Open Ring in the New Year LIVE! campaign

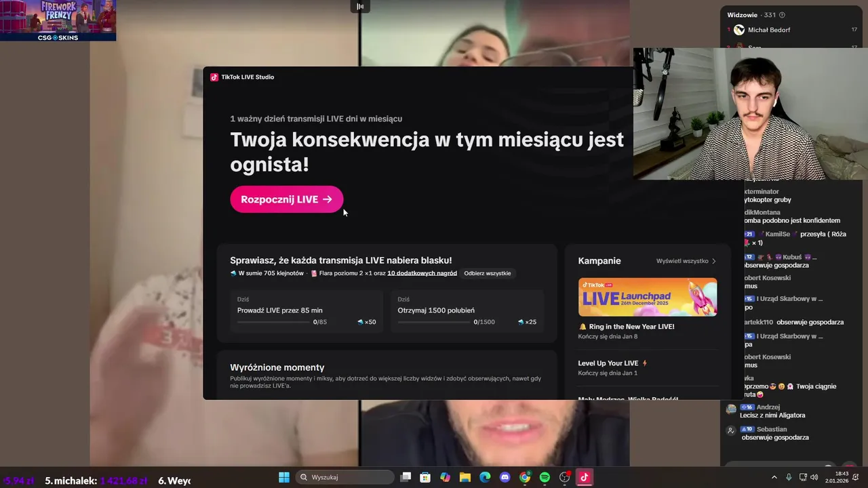(626, 331)
